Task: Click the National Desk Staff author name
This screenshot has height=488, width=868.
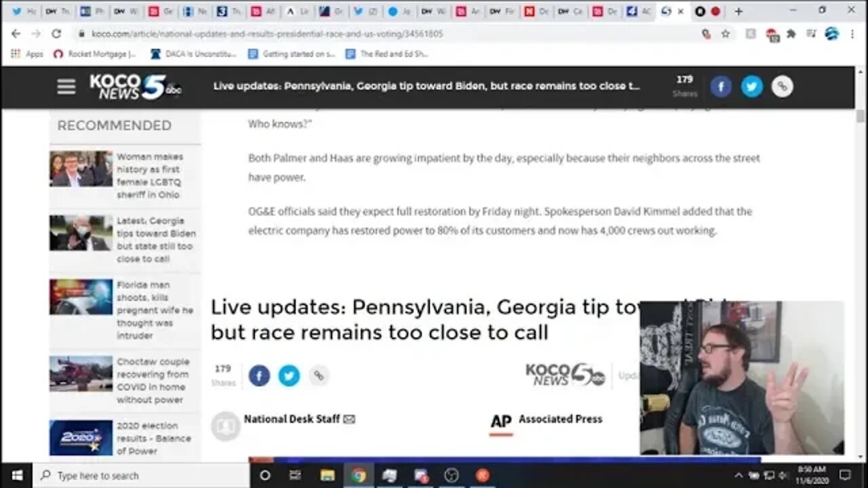Action: coord(292,419)
